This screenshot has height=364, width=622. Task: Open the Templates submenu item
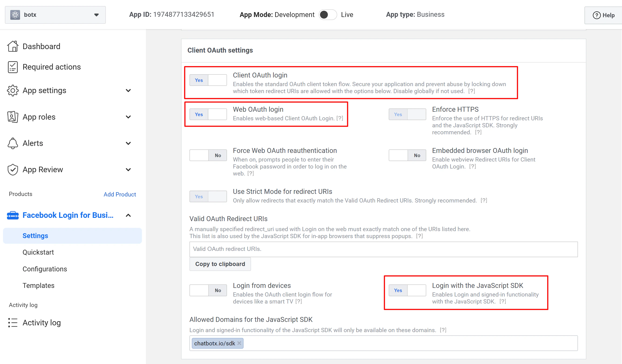38,285
